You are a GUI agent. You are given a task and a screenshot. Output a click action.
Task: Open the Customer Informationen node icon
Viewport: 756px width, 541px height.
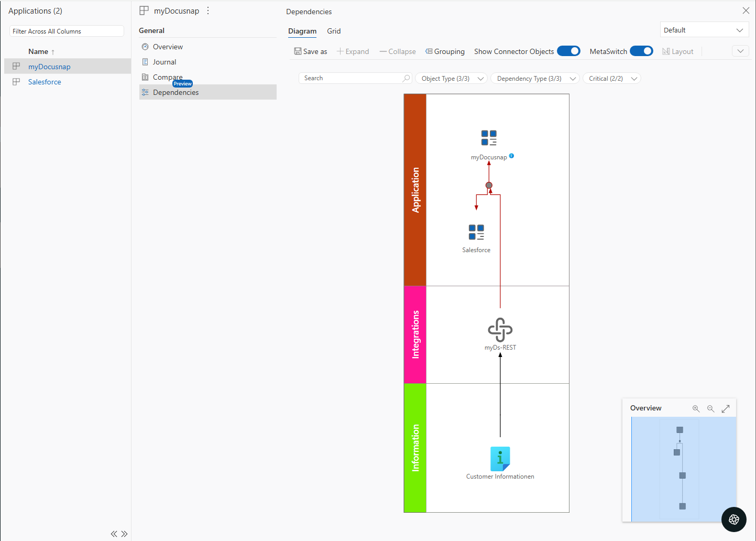(x=500, y=459)
